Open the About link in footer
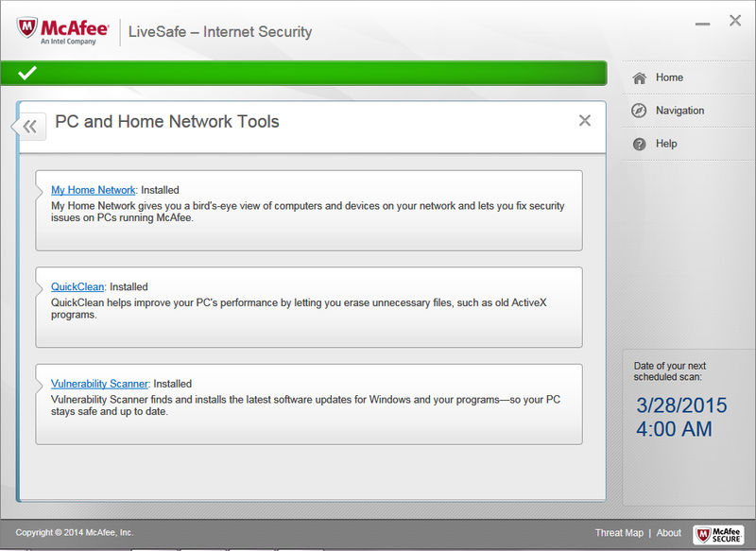756x551 pixels. pyautogui.click(x=669, y=533)
